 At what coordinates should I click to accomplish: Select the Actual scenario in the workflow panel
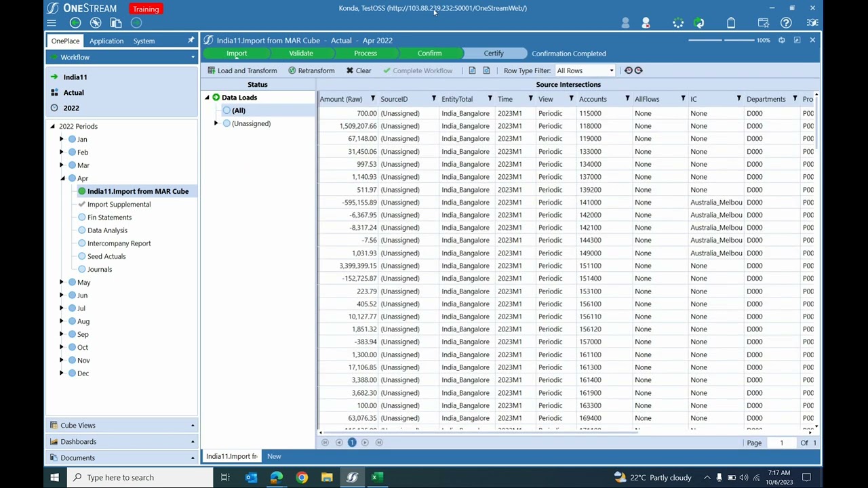pos(74,93)
